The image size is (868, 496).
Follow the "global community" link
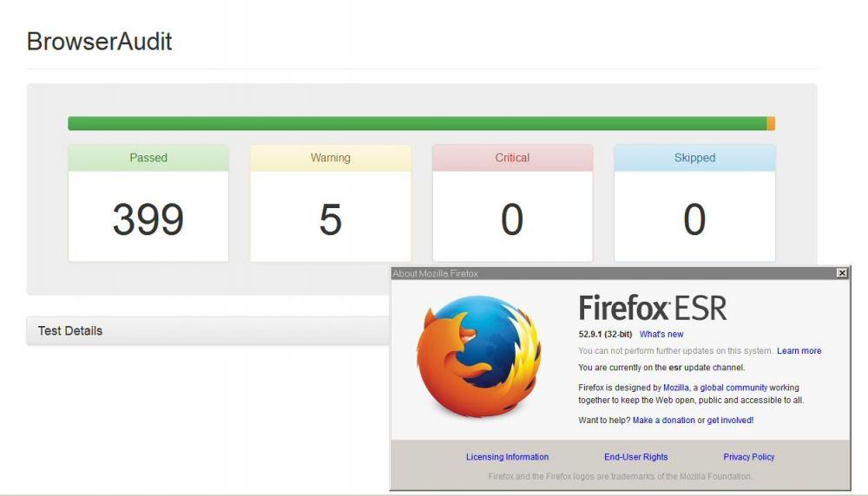coord(733,388)
